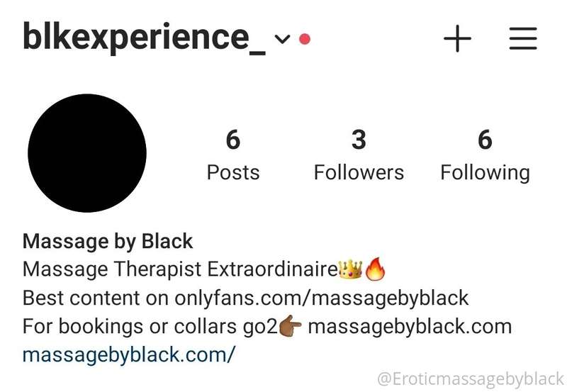The image size is (567, 392).
Task: Tap the Following label under the 6
Action: (x=485, y=174)
